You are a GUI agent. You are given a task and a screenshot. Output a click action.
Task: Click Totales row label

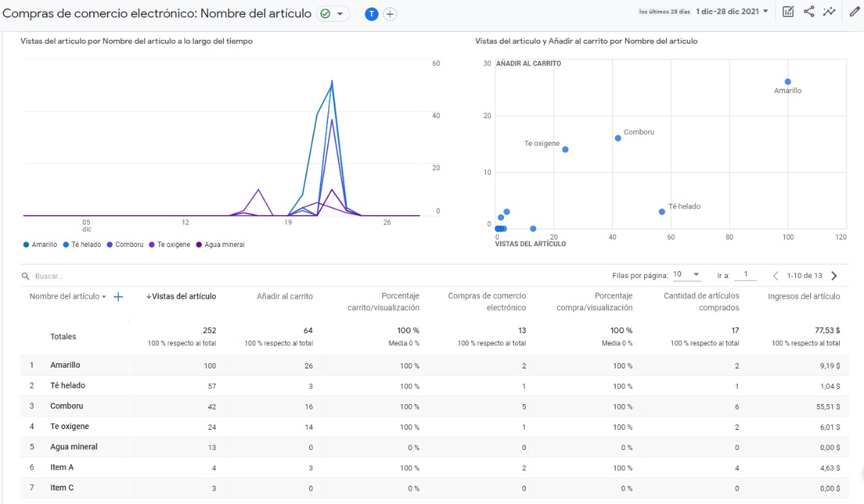pyautogui.click(x=63, y=337)
